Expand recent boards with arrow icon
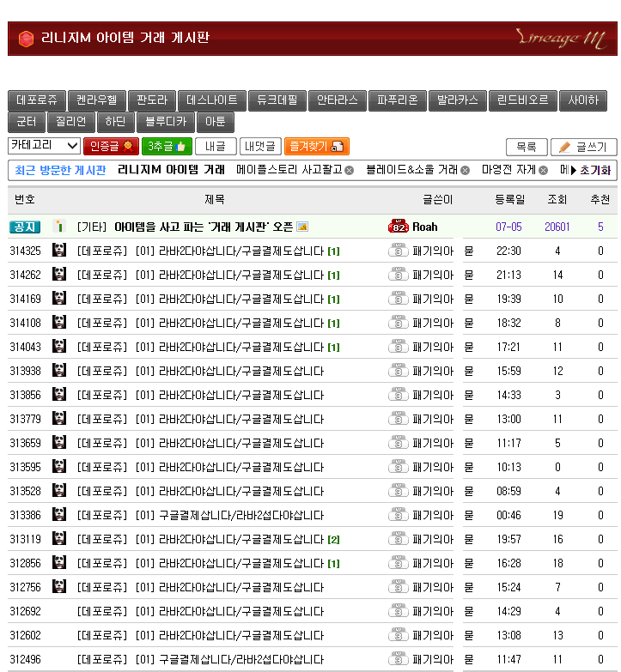Viewport: 621px width, 672px height. pyautogui.click(x=574, y=171)
